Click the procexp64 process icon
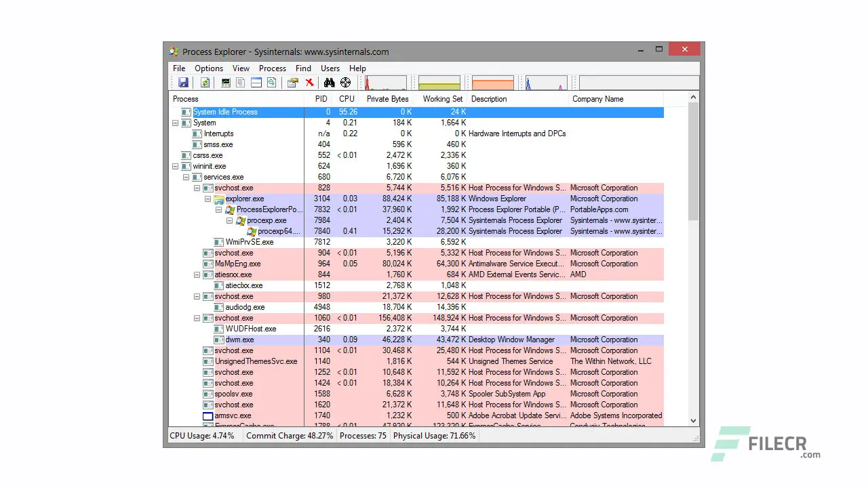This screenshot has height=488, width=868. click(x=252, y=232)
